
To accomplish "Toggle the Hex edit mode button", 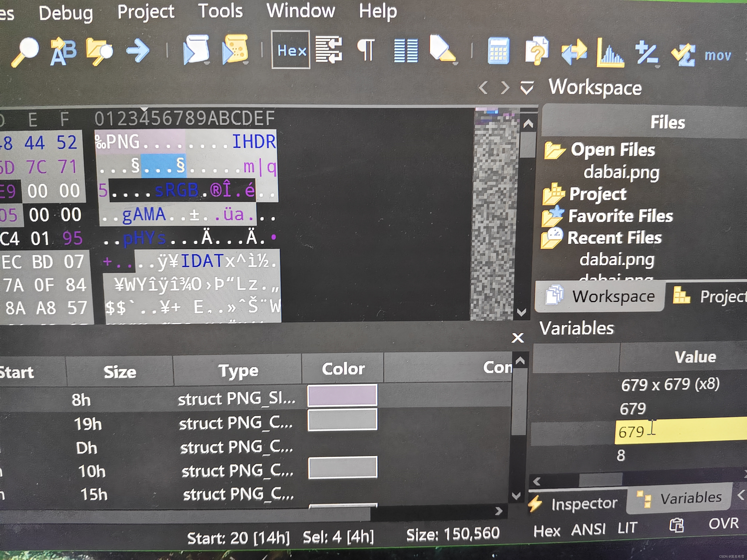I will click(291, 50).
